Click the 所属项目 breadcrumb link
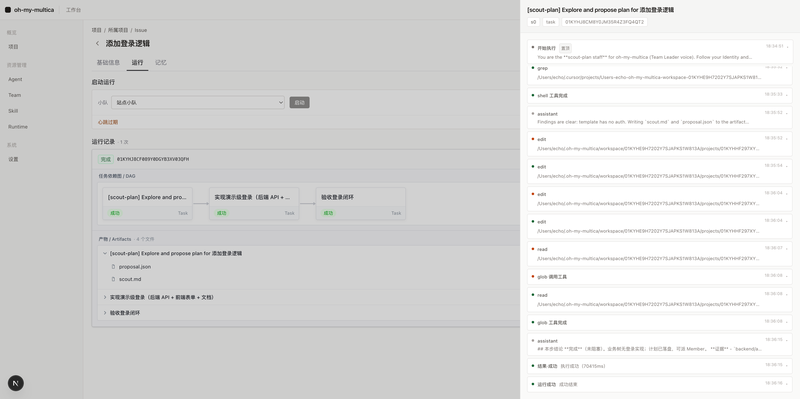800x399 pixels. point(118,30)
